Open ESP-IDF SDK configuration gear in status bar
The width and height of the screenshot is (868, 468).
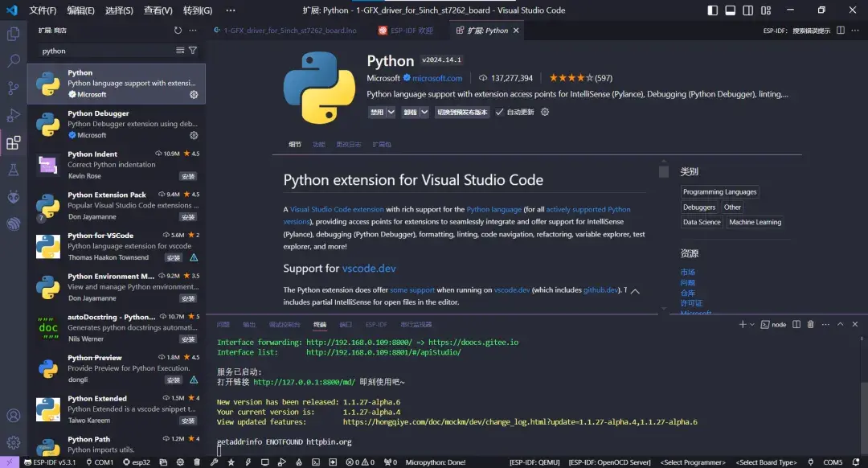[x=180, y=462]
